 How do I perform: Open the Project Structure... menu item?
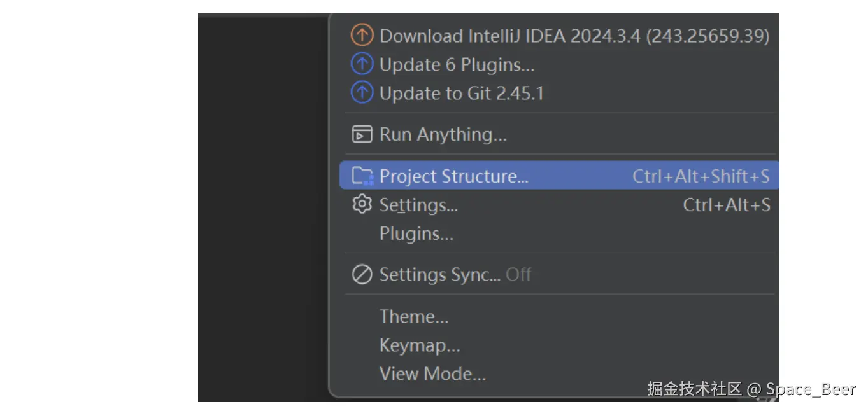(453, 176)
